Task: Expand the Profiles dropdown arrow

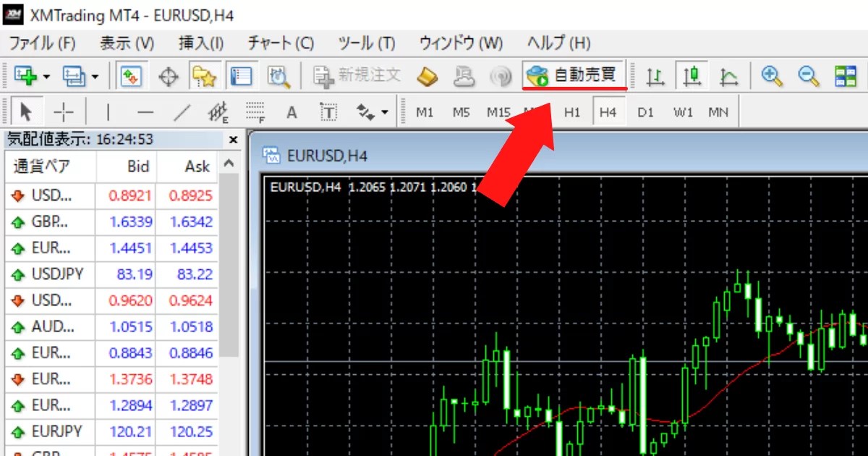Action: [95, 76]
